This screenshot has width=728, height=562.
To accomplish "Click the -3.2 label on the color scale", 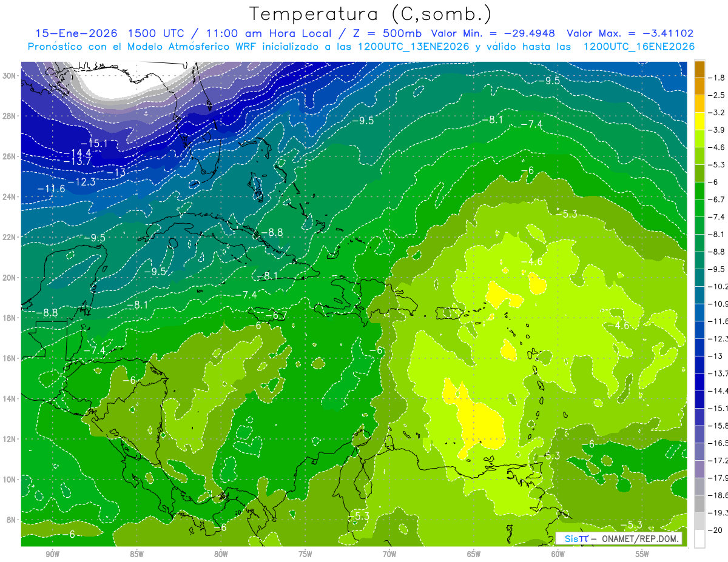I will coord(716,113).
